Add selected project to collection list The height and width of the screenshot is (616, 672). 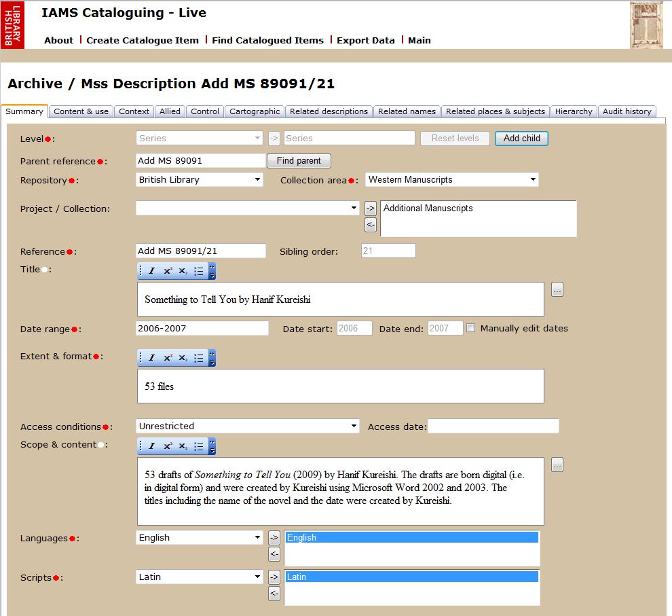point(371,209)
